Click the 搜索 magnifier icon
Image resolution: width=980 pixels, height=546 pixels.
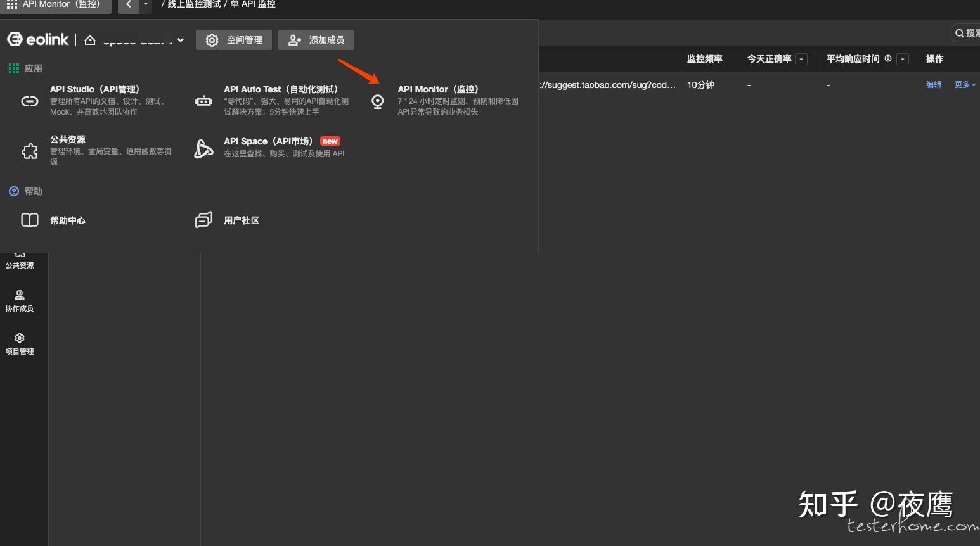click(x=959, y=33)
